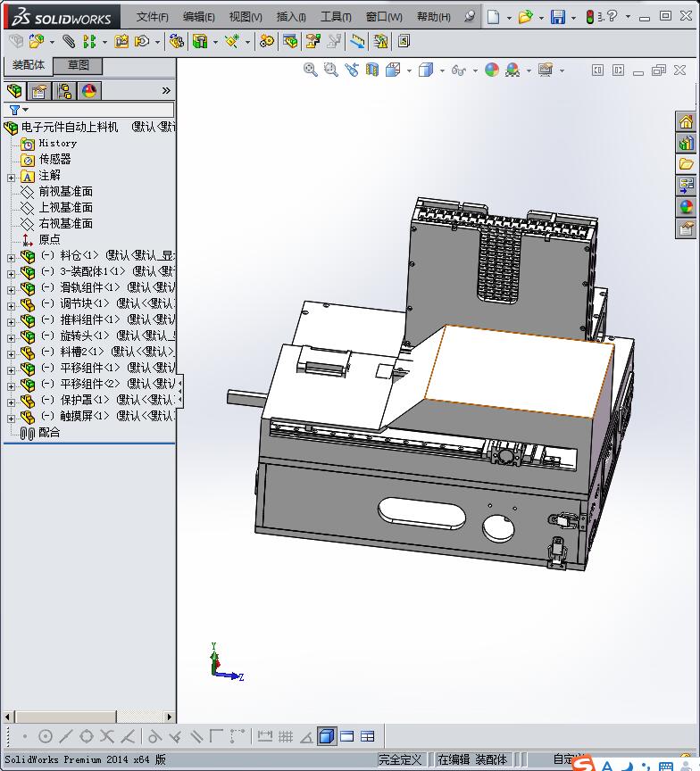The image size is (700, 771).
Task: Switch to the 装配体 tab
Action: coord(29,65)
